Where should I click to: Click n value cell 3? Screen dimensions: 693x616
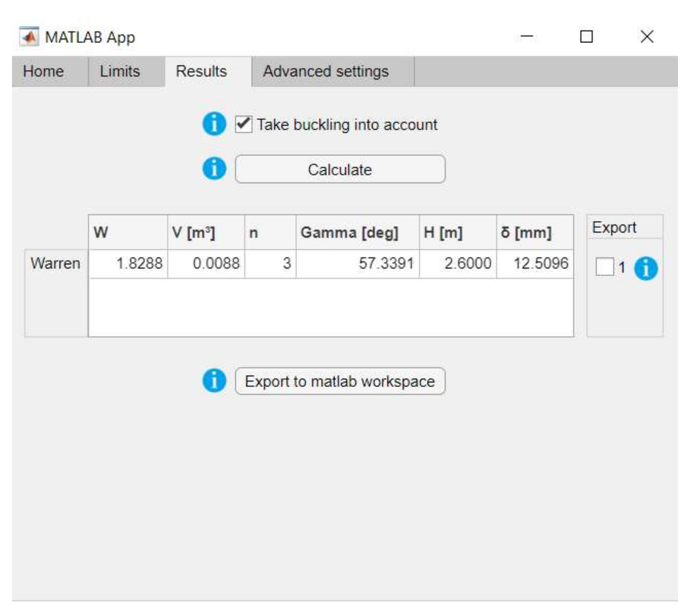pos(270,263)
